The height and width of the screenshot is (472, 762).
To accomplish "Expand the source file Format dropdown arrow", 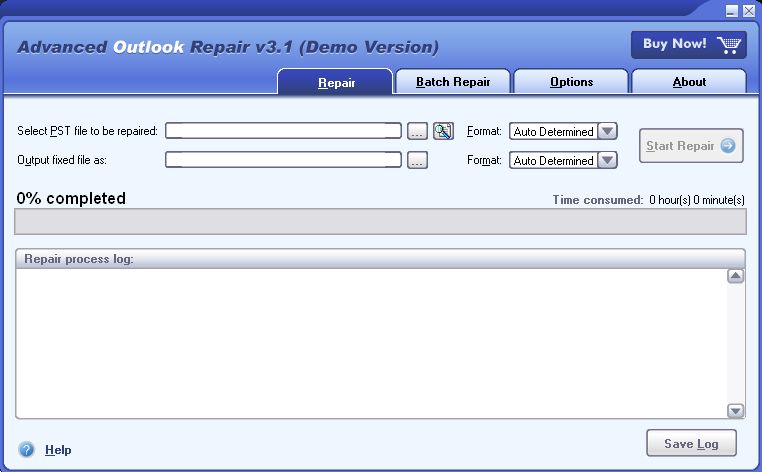I will [x=607, y=131].
